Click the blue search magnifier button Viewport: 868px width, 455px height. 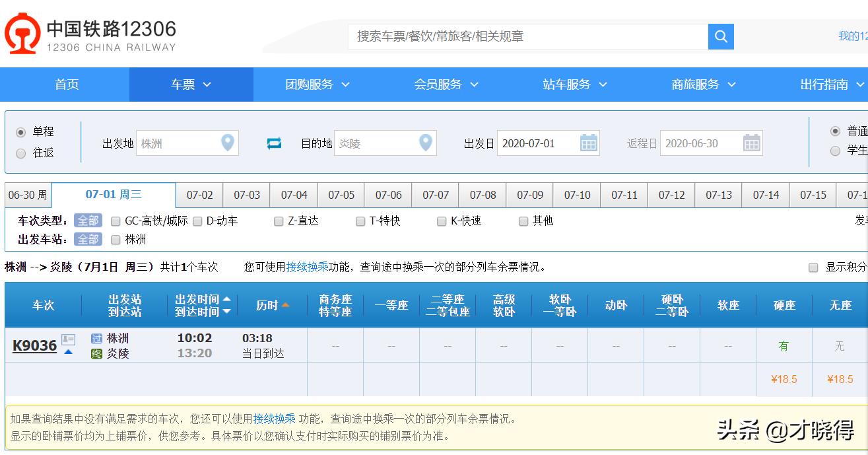pyautogui.click(x=721, y=36)
